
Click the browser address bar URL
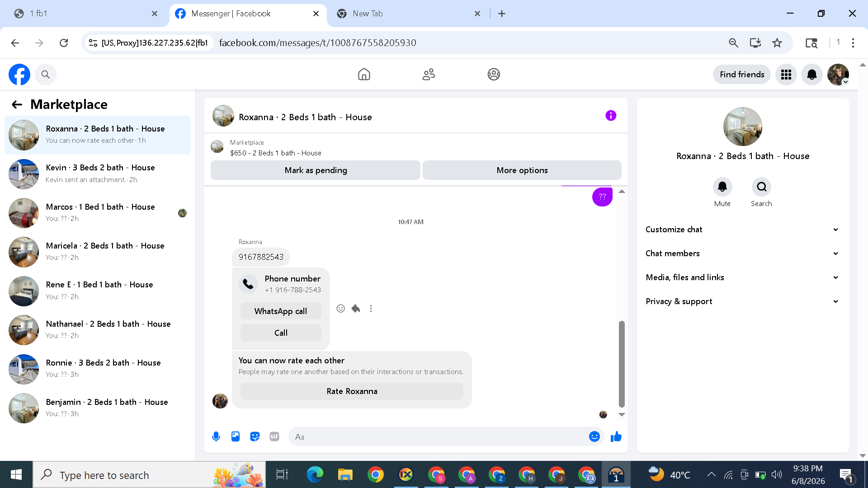[317, 43]
